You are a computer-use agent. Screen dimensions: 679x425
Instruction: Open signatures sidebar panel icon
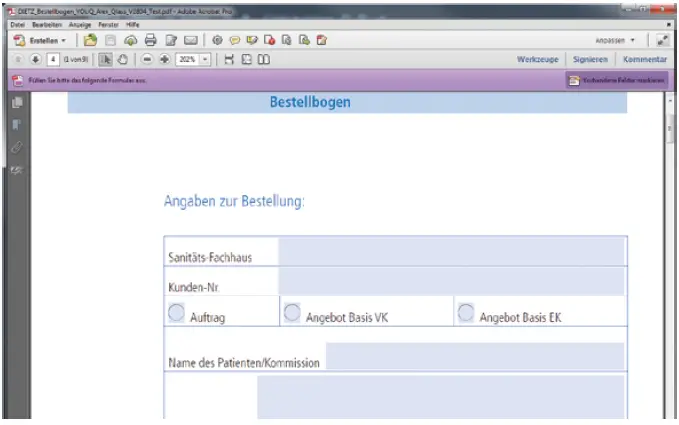coord(17,170)
